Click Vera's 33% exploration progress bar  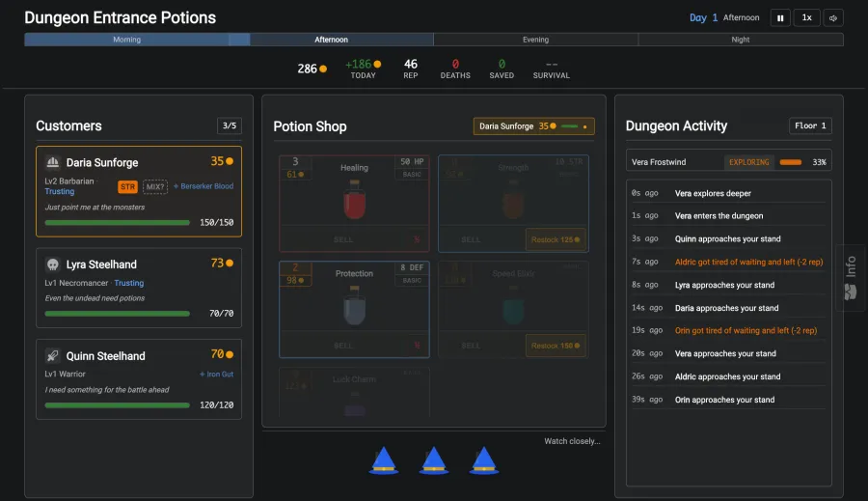point(791,162)
